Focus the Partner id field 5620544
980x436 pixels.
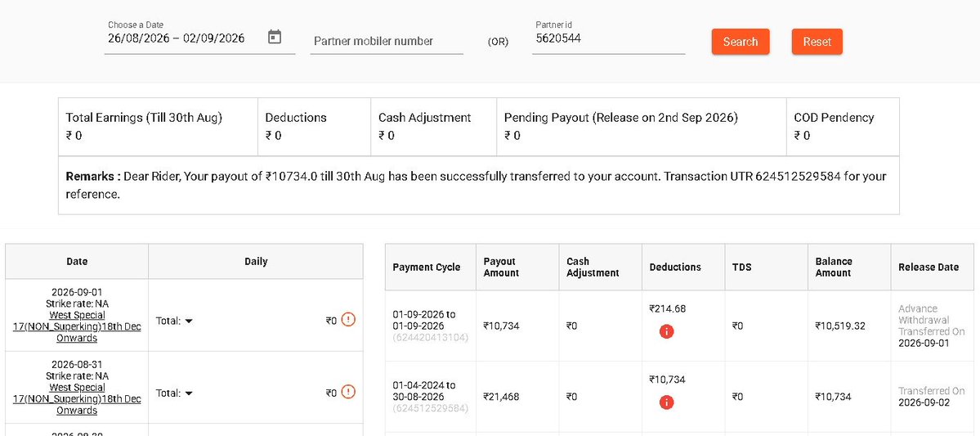point(609,38)
